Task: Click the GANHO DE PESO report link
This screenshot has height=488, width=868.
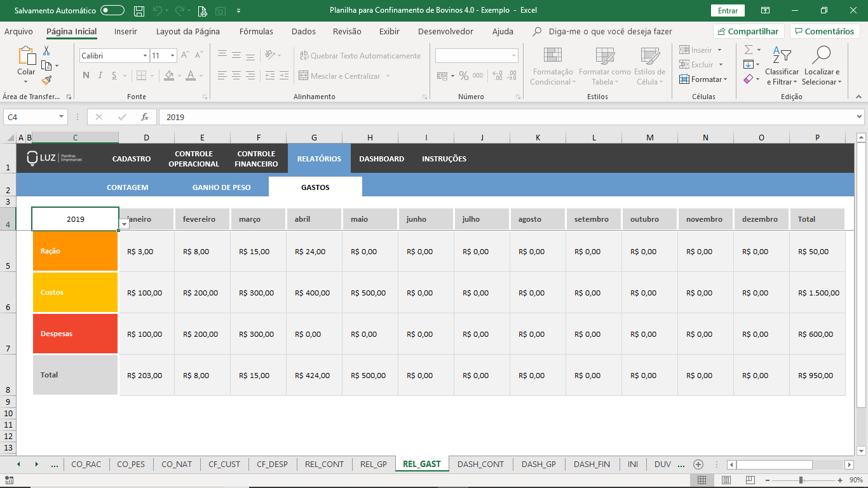Action: (221, 187)
